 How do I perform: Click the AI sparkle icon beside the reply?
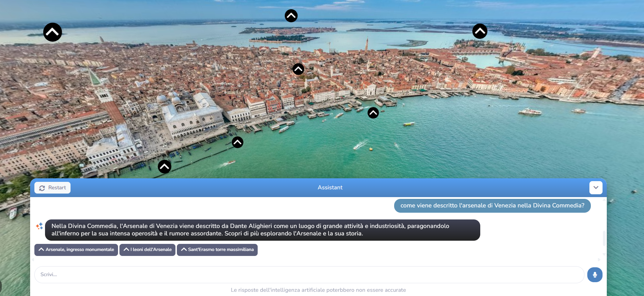39,226
